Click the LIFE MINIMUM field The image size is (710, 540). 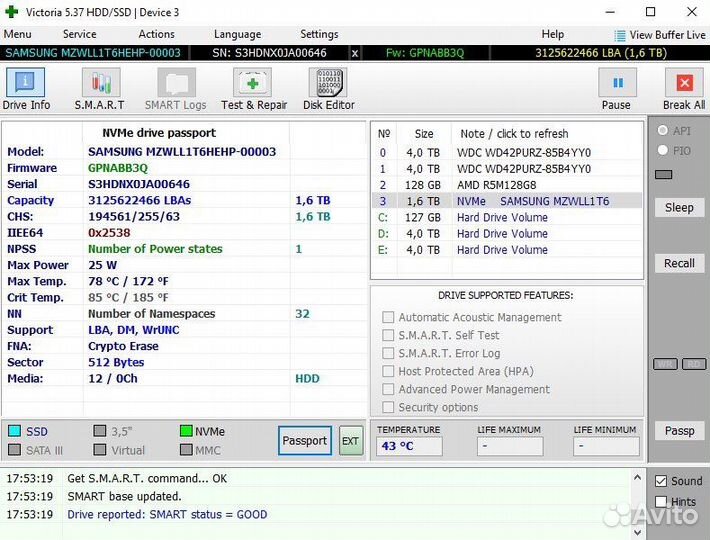(606, 446)
